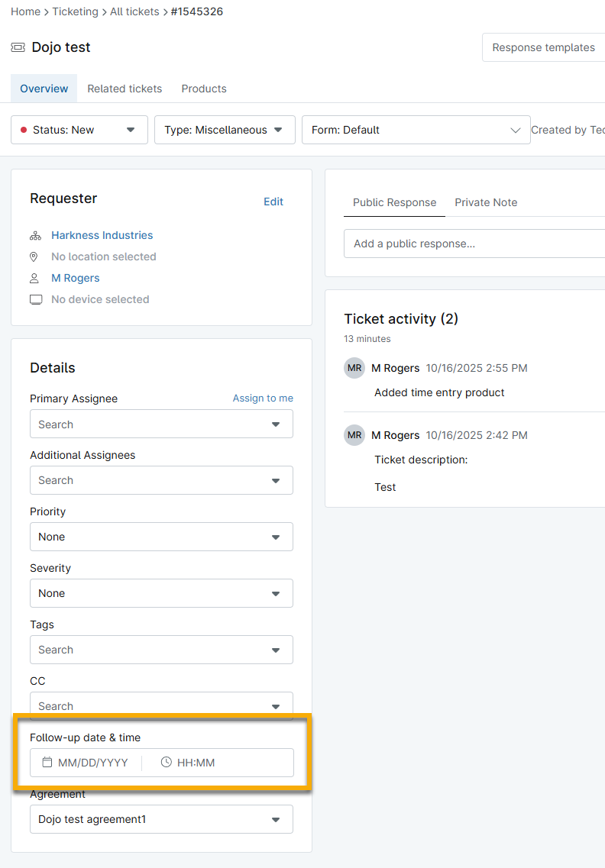Open the Dojo test agreement1 dropdown

pos(276,819)
